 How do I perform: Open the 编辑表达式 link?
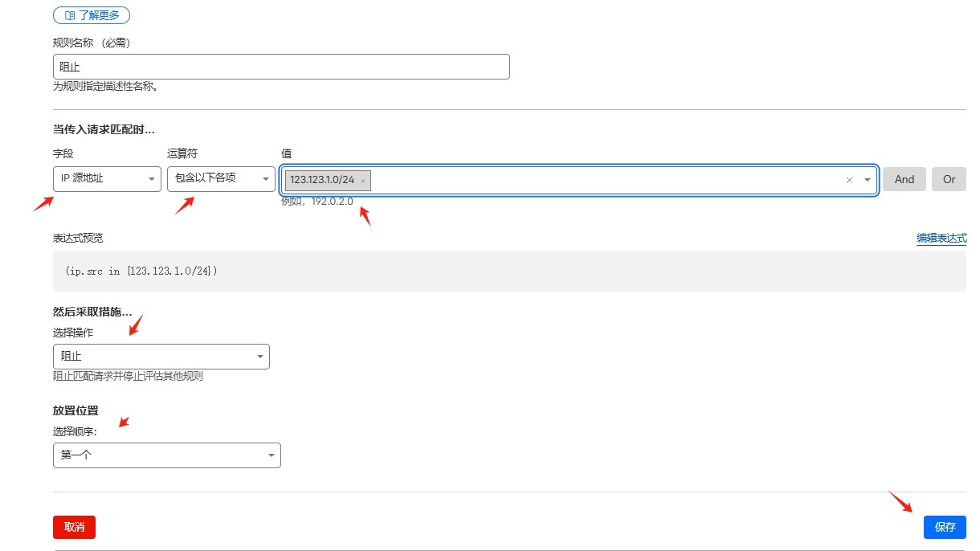pos(941,238)
